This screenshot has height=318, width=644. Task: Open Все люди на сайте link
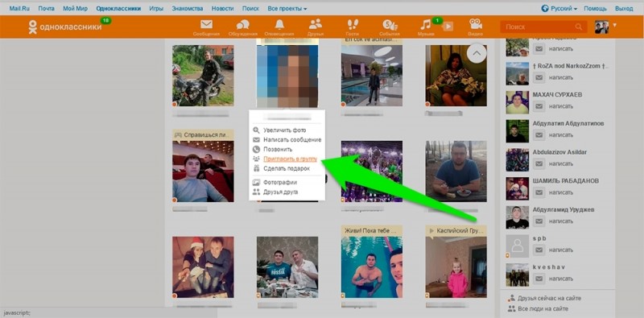click(x=543, y=308)
